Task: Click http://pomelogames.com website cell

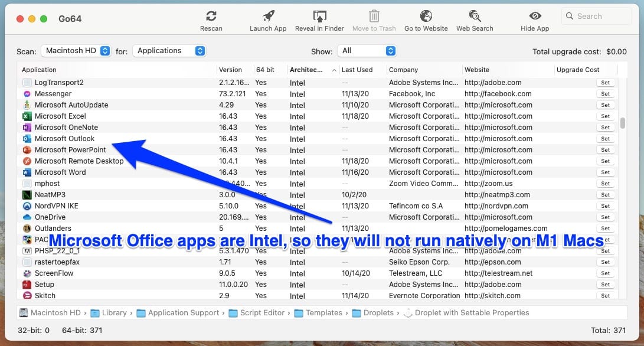Action: click(506, 229)
